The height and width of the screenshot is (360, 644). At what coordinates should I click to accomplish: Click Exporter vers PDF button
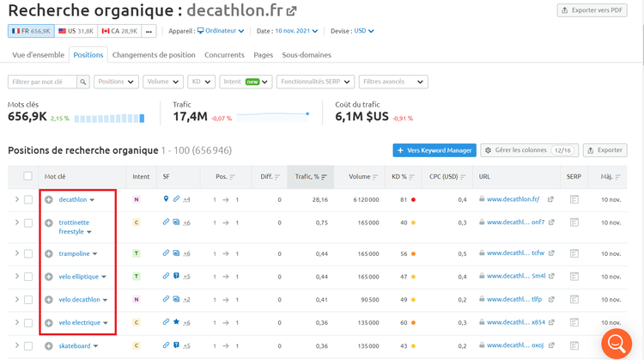(592, 10)
